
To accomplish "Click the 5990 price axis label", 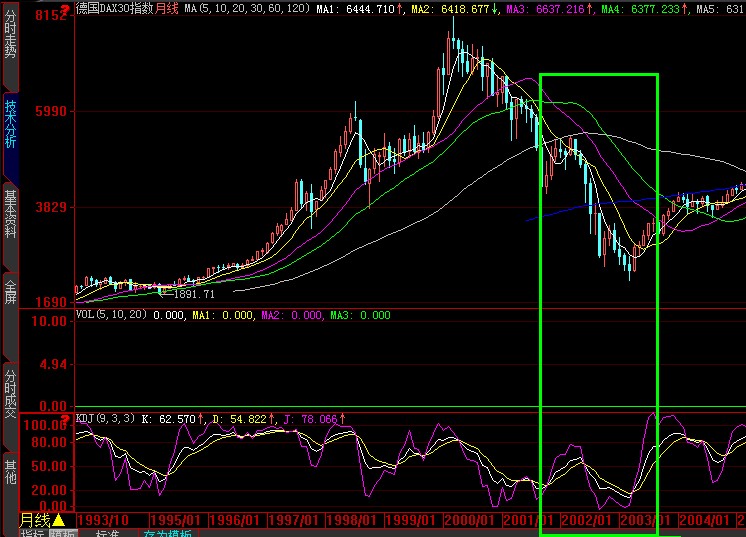I will pos(50,111).
